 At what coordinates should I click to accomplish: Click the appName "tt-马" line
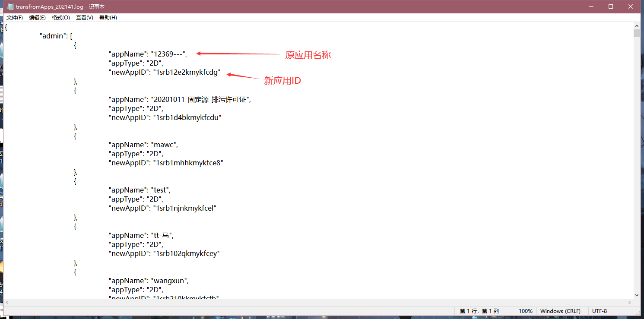[141, 235]
